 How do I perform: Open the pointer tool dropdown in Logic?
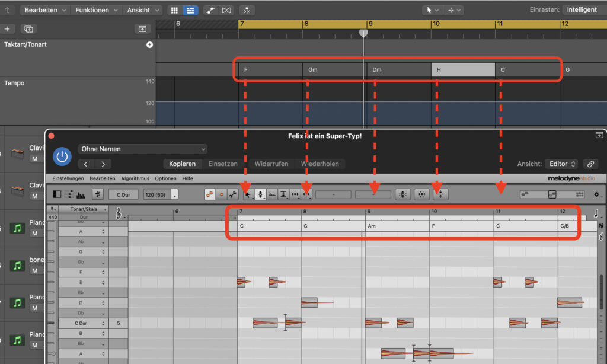(432, 11)
